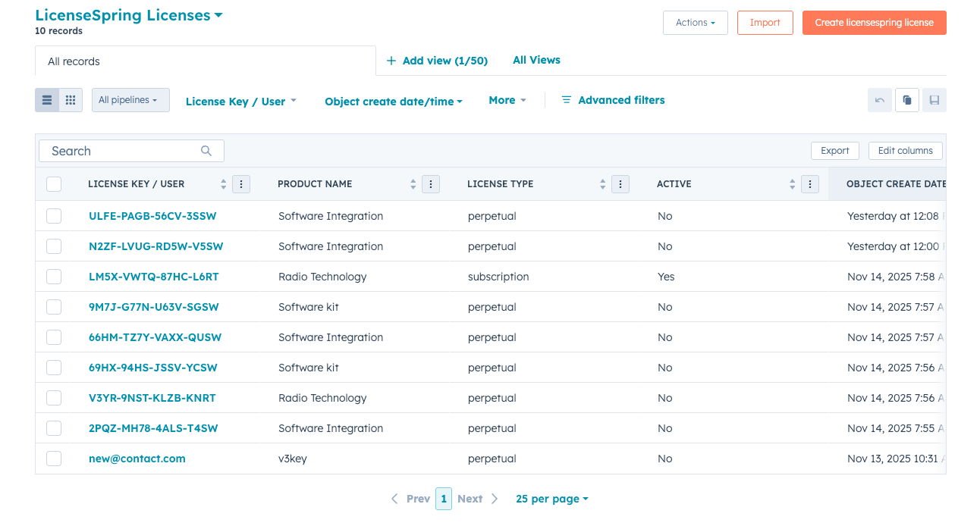
Task: Sort by the License Type column arrows
Action: 602,184
